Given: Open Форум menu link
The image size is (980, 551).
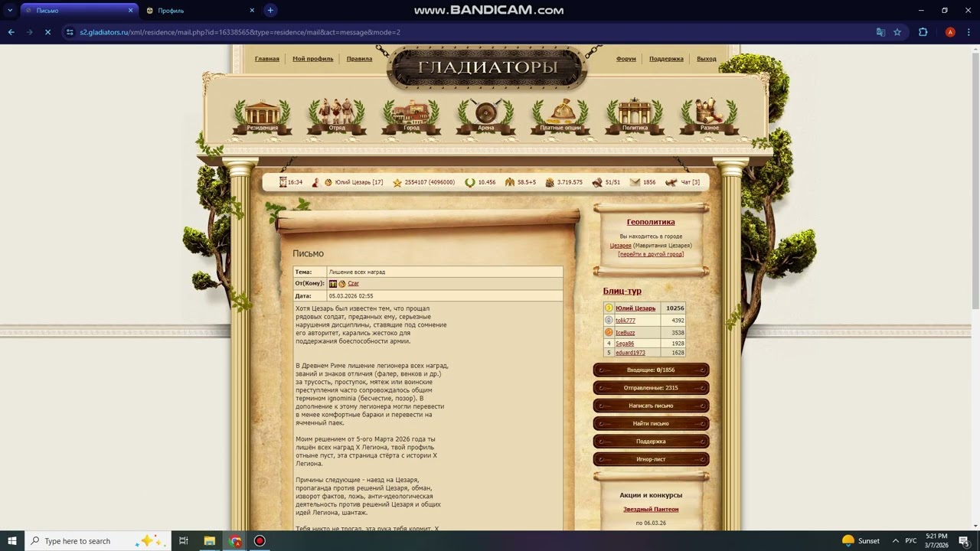Looking at the screenshot, I should pyautogui.click(x=626, y=58).
